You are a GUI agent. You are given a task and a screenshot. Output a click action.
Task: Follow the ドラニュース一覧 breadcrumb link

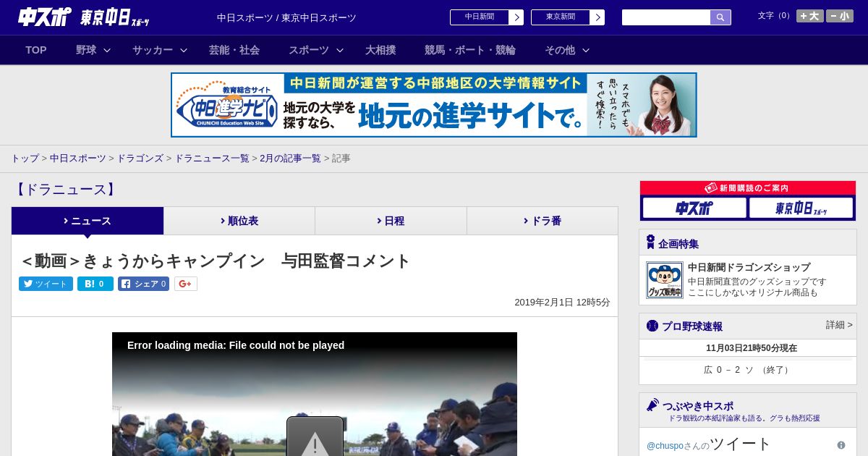click(x=212, y=159)
